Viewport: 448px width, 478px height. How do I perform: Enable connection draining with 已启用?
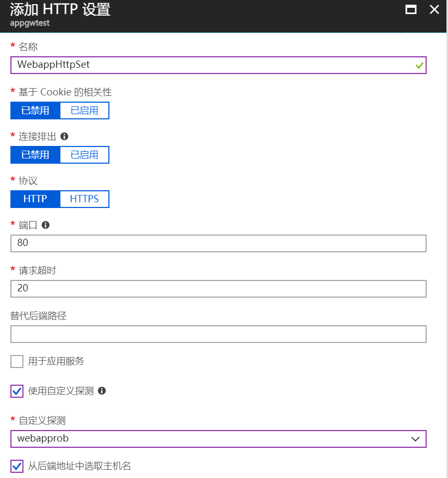[84, 155]
